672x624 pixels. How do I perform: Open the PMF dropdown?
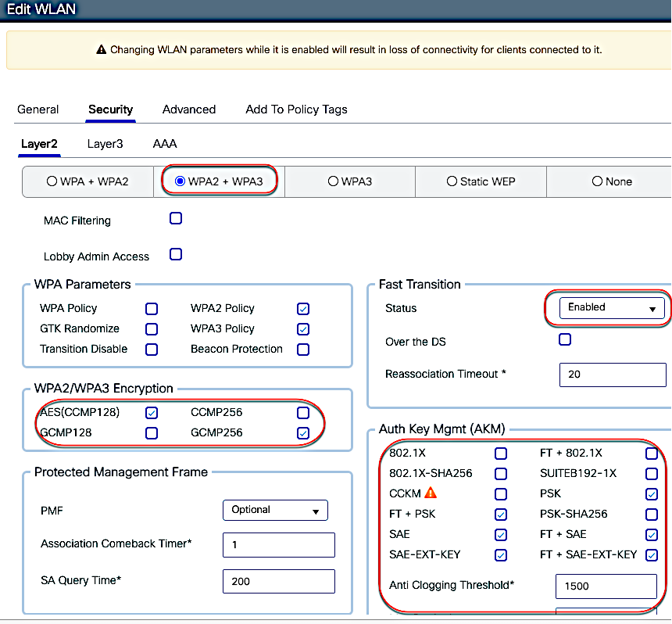(x=275, y=510)
